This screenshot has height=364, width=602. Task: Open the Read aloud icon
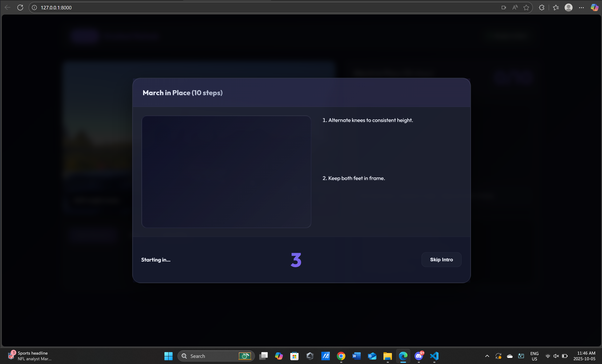tap(515, 8)
